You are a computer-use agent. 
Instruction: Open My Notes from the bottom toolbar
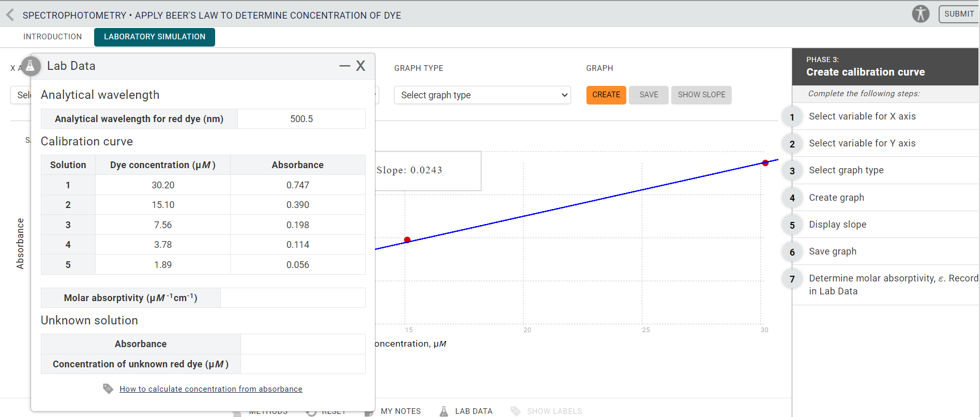pyautogui.click(x=401, y=411)
